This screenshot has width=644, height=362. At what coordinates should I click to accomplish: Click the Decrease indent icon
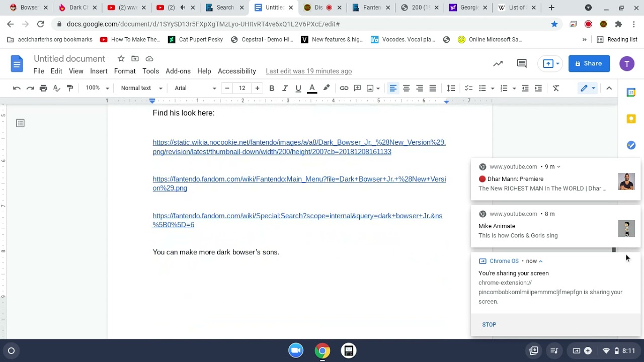[525, 88]
